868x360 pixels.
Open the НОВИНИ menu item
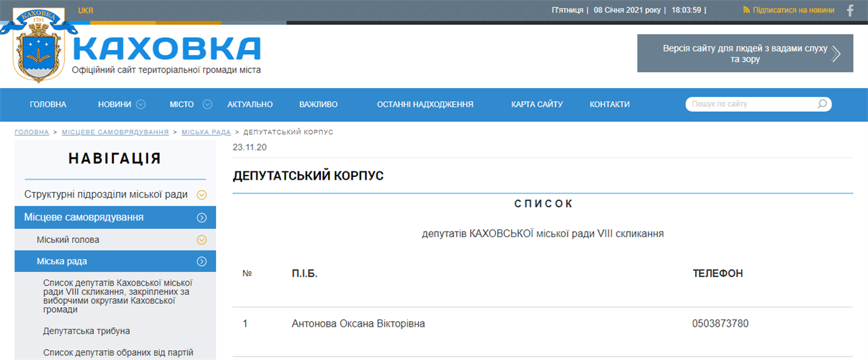point(115,104)
